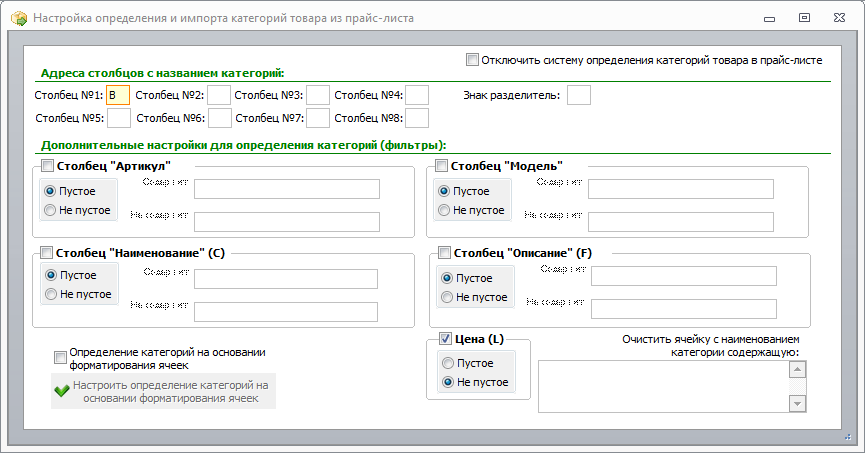Click lower text field in Артикул group
This screenshot has width=865, height=453.
(287, 222)
